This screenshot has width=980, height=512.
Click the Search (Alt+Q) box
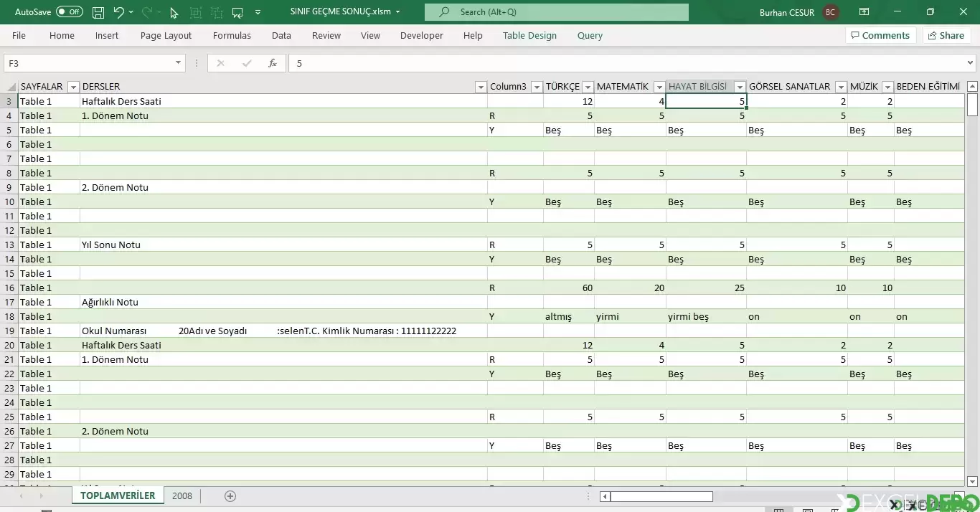[x=556, y=12]
